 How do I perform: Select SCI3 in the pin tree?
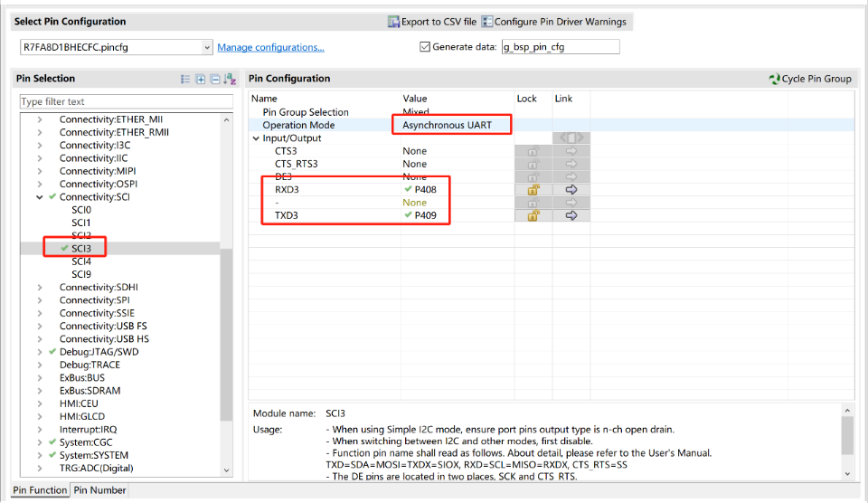(x=80, y=248)
